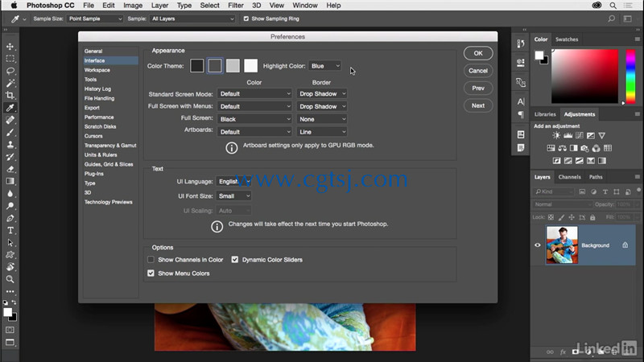Add a Brightness/Contrast adjustment
The image size is (644, 362).
(x=556, y=135)
